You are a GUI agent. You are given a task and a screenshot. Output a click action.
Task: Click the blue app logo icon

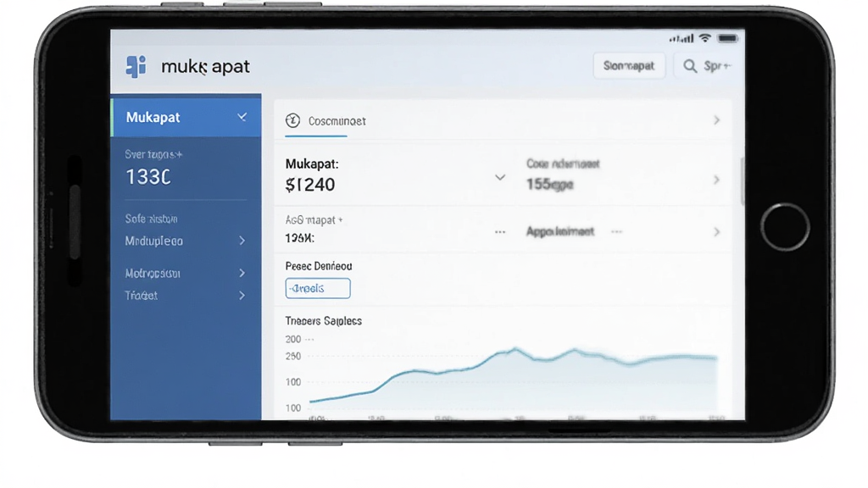tap(136, 66)
